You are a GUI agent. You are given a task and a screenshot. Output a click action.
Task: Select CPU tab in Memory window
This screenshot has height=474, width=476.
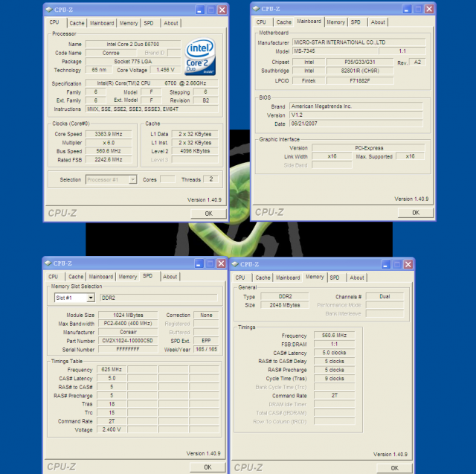240,278
